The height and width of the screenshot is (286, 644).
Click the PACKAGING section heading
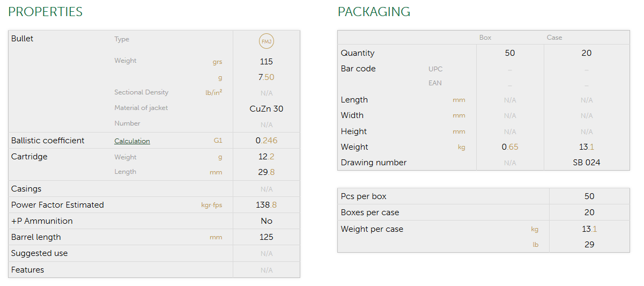(374, 12)
